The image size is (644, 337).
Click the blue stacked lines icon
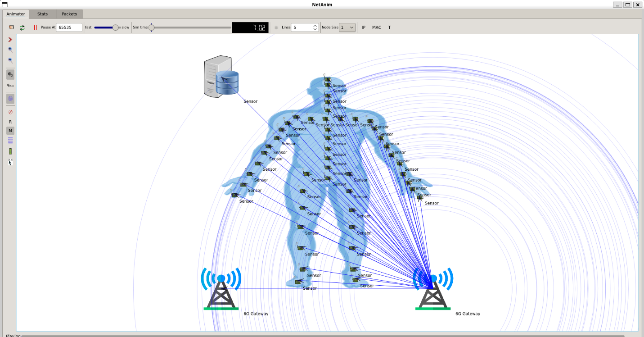[x=10, y=141]
